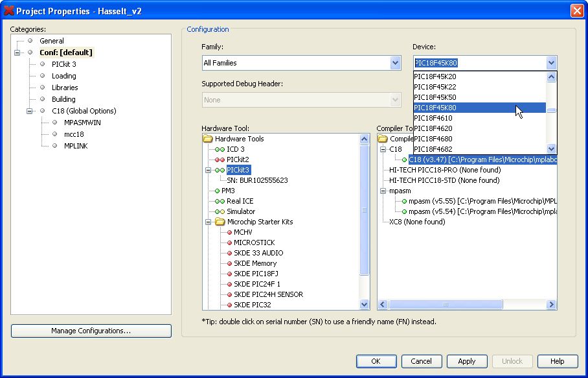The image size is (588, 378).
Task: Click the red status icons beside PICkit2
Action: [x=220, y=159]
